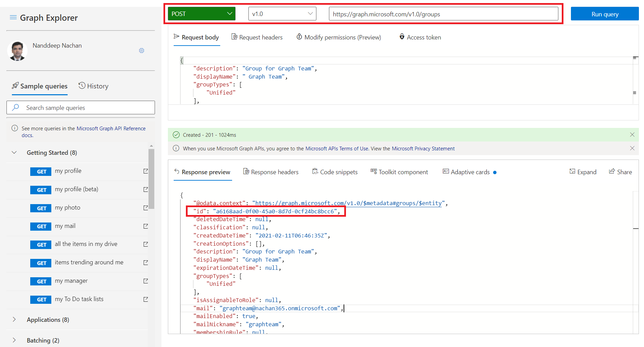Screen dimensions: 644x347
Task: Expand the Applications sample category
Action: click(x=14, y=320)
